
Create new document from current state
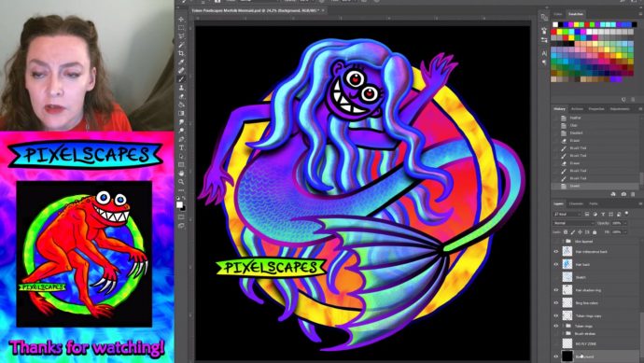613,194
